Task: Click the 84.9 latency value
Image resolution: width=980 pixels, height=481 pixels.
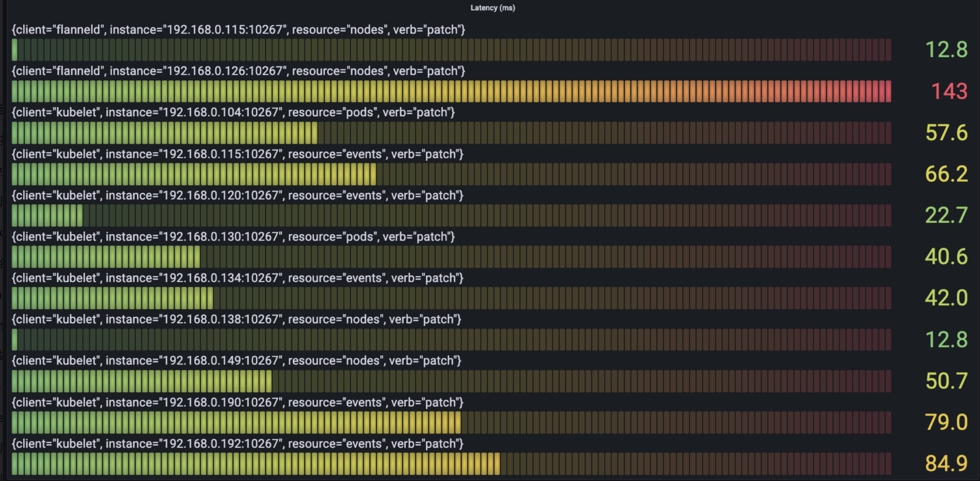Action: coord(946,463)
